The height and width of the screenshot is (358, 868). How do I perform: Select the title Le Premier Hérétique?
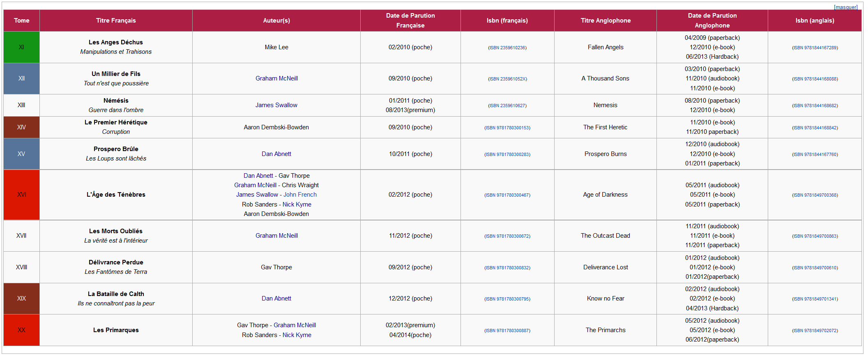tap(116, 122)
